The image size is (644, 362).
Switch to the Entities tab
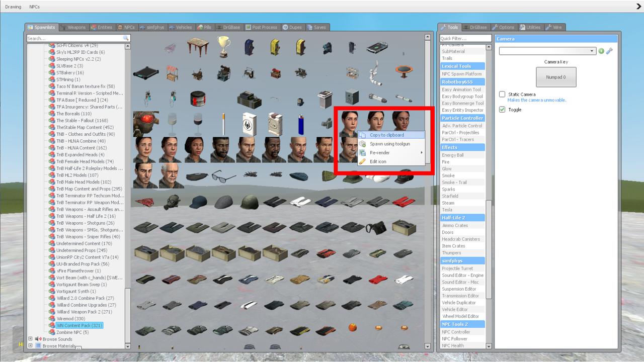point(102,27)
